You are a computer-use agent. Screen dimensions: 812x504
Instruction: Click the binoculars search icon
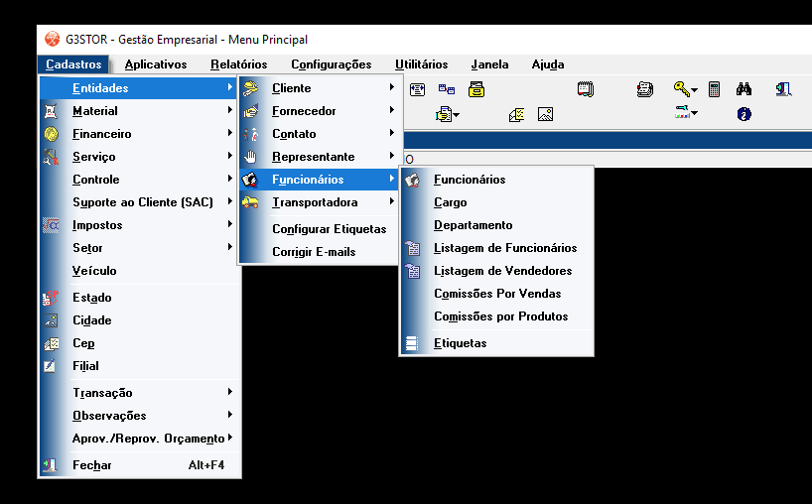744,89
